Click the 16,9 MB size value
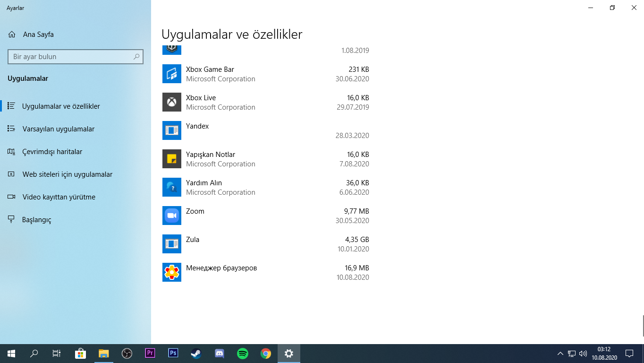Screen dimensions: 644x363 pyautogui.click(x=357, y=268)
